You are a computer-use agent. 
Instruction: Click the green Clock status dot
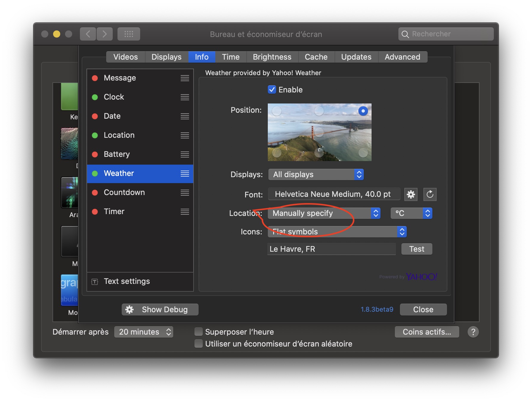(x=95, y=97)
